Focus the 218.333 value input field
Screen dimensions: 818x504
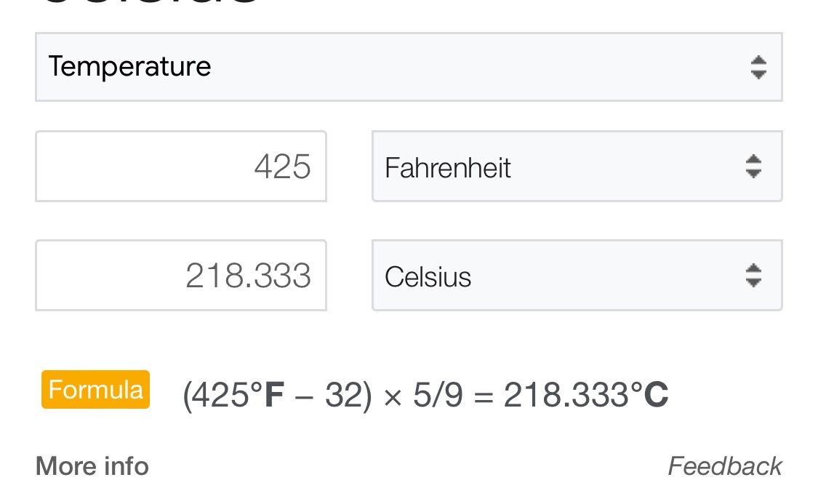click(181, 276)
